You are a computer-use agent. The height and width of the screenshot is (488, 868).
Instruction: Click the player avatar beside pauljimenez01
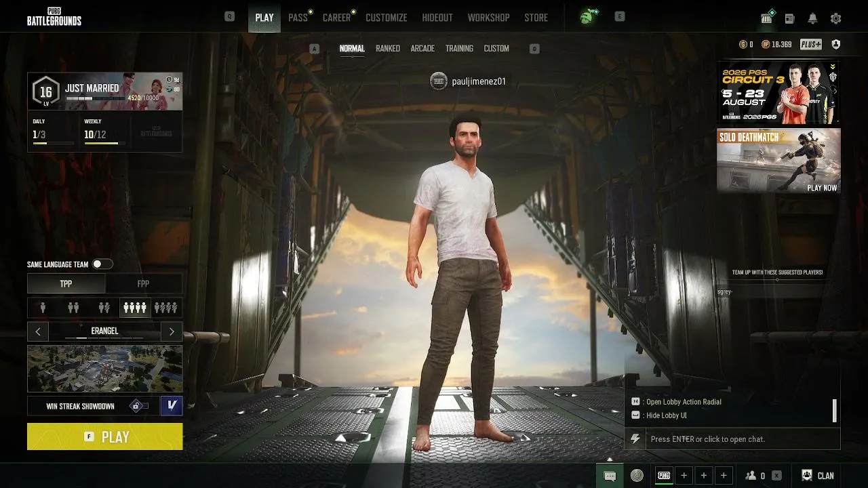[x=439, y=81]
